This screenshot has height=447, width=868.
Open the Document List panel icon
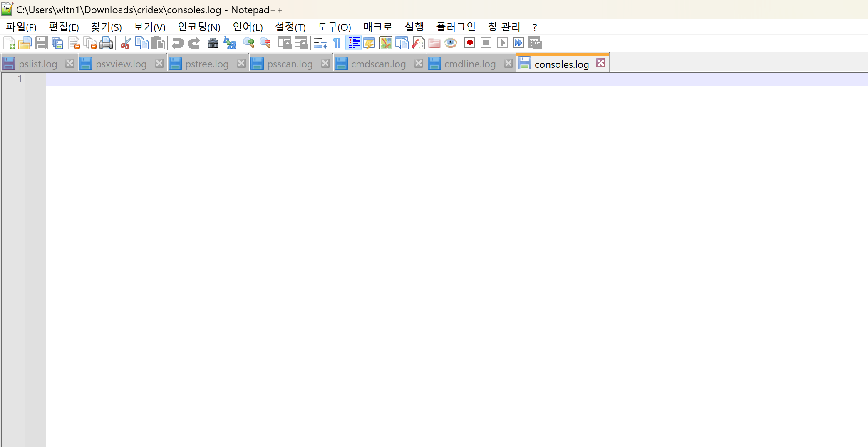click(x=402, y=43)
